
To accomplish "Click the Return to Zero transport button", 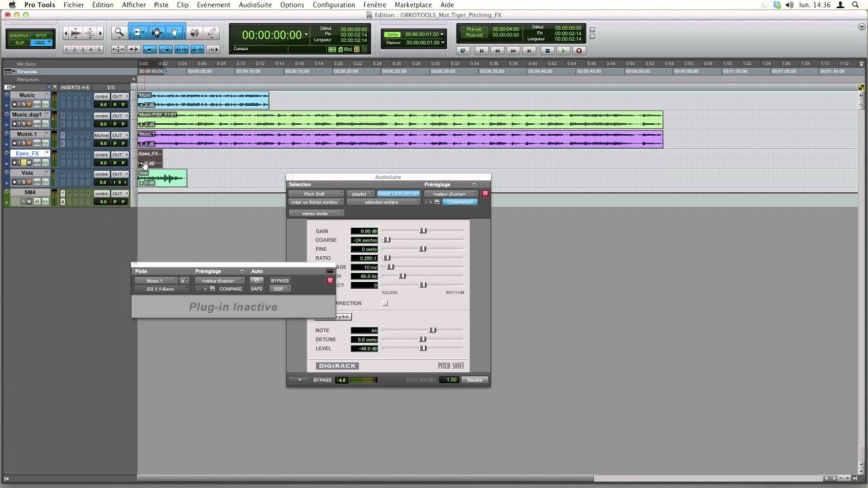I will [x=481, y=50].
